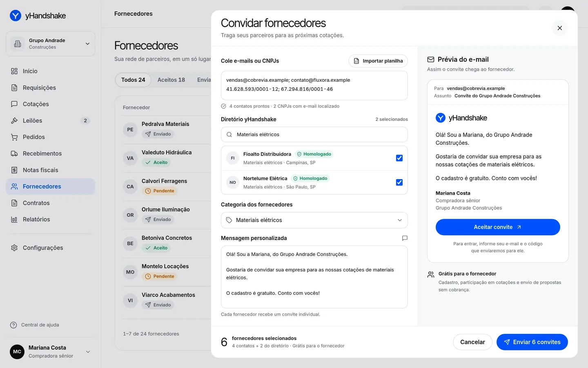Open Início from the sidebar
Image resolution: width=588 pixels, height=368 pixels.
[x=51, y=71]
